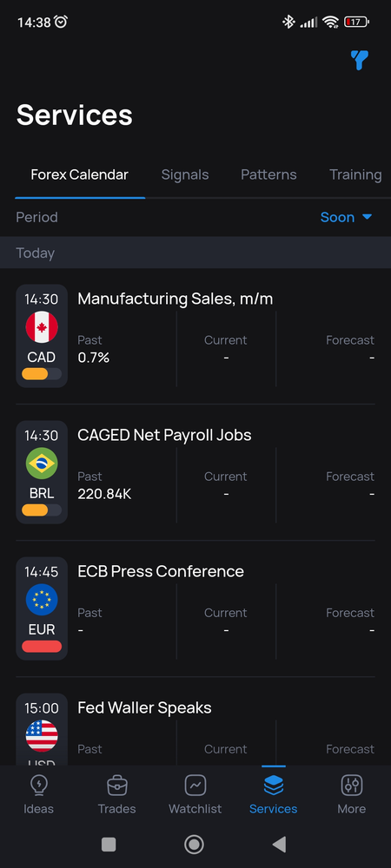Switch to the Signals tab
Screen dimensions: 391x868
coord(185,175)
